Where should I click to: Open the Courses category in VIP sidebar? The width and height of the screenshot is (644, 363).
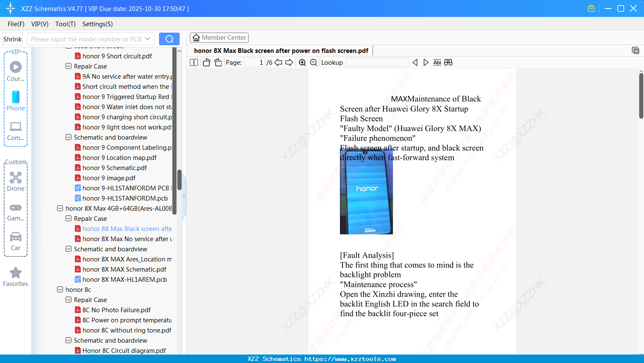16,71
